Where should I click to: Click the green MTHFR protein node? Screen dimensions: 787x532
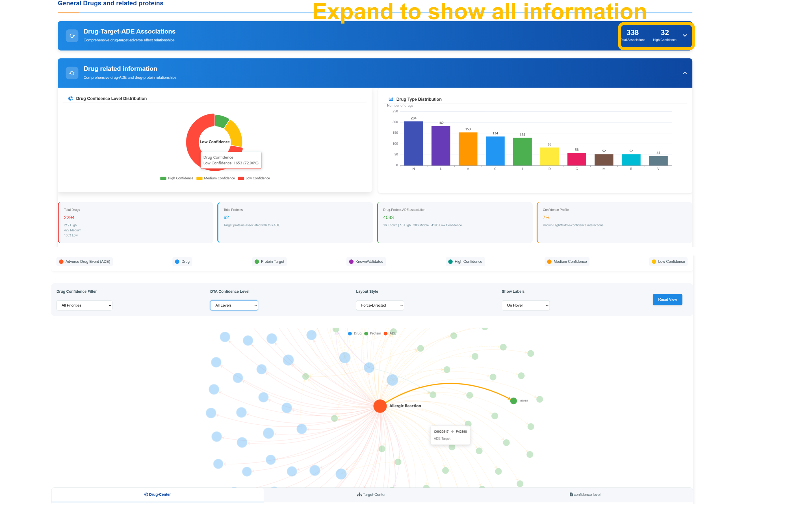point(513,401)
